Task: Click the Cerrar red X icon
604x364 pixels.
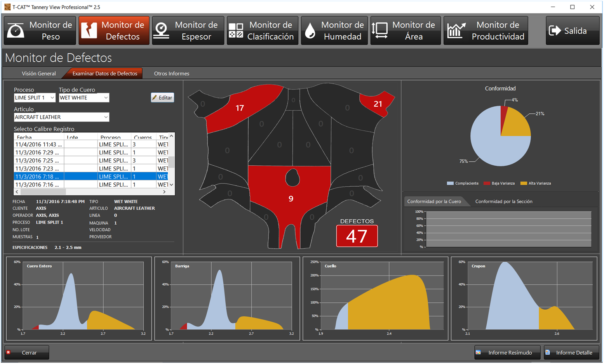Action: tap(8, 352)
